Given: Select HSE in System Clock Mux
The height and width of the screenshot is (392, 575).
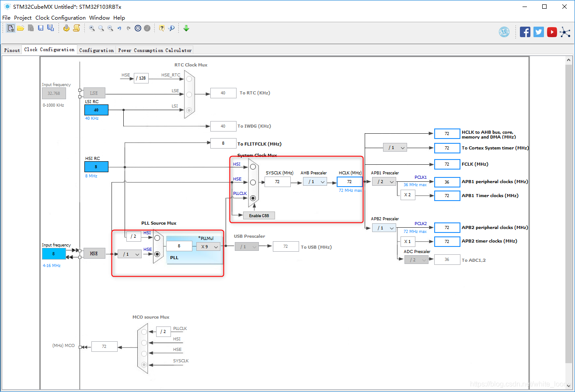Looking at the screenshot, I should coord(253,182).
